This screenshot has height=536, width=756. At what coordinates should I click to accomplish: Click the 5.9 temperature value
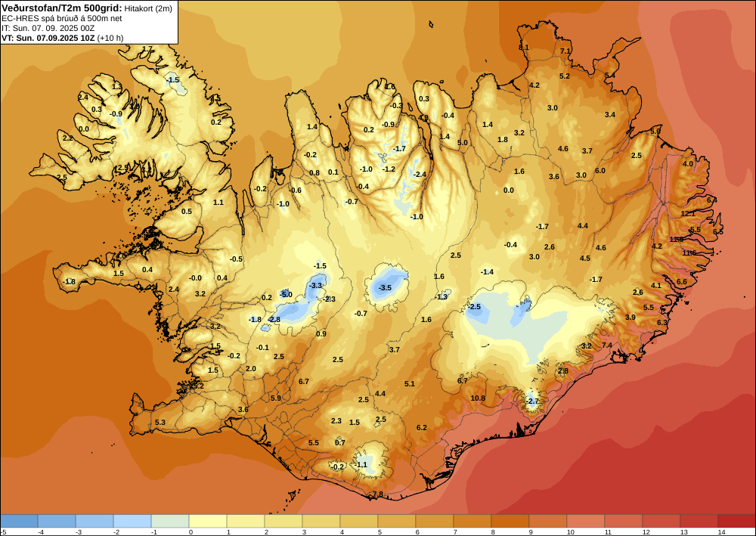276,398
